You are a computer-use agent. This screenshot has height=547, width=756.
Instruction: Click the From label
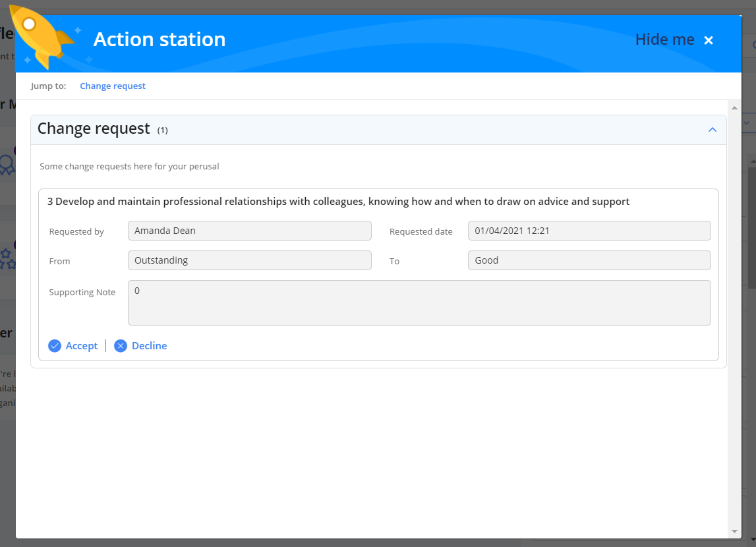(59, 261)
